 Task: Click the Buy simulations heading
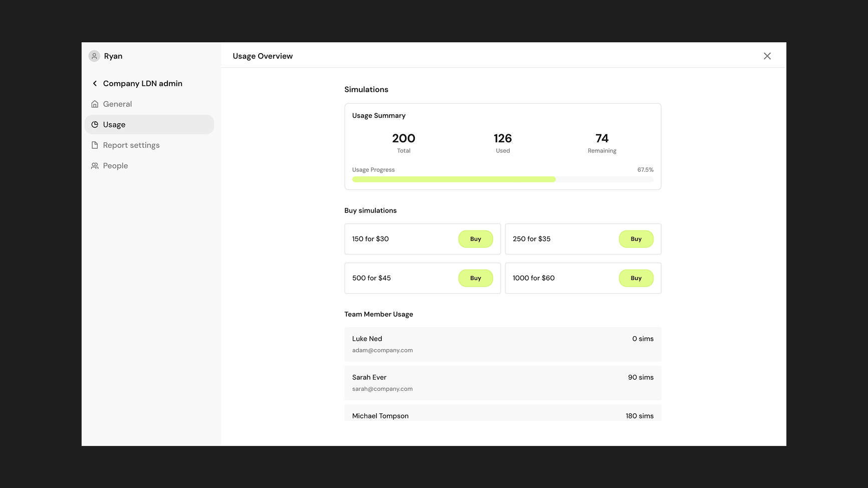pyautogui.click(x=370, y=210)
